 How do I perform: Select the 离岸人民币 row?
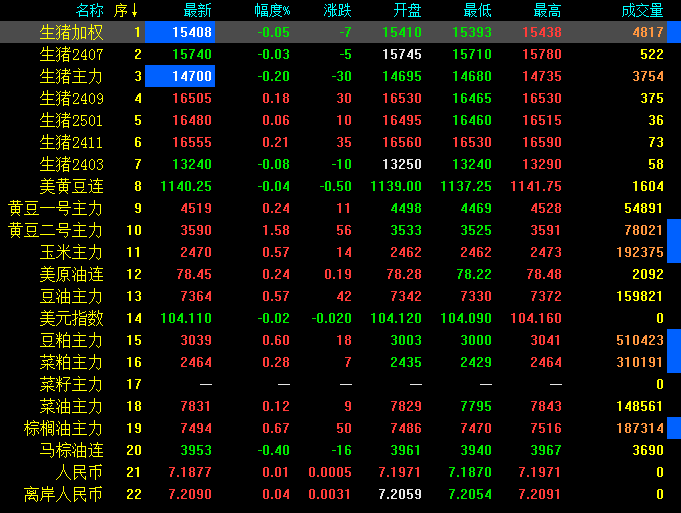(340, 494)
